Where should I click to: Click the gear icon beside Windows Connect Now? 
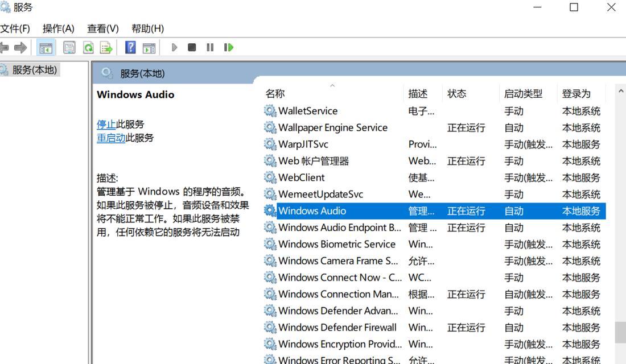click(x=270, y=278)
